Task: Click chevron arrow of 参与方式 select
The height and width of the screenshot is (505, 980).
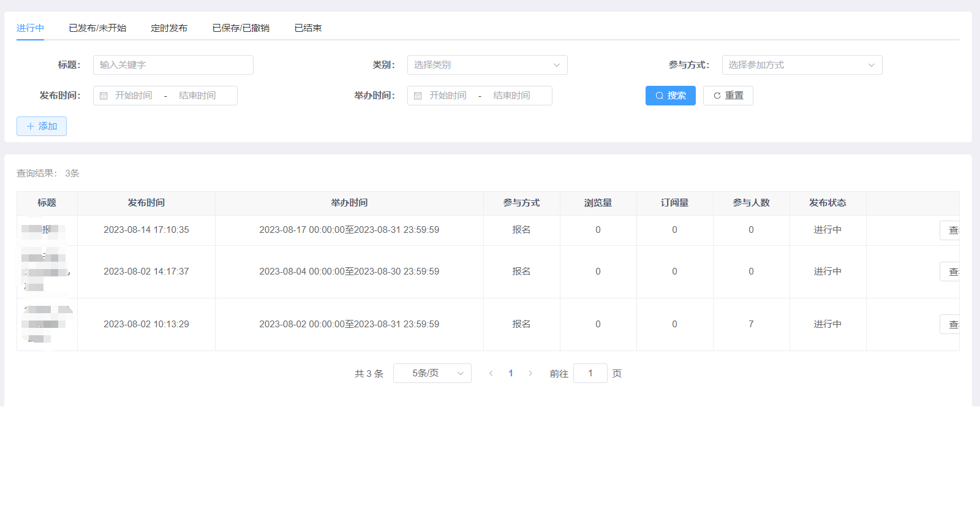Action: pyautogui.click(x=872, y=65)
